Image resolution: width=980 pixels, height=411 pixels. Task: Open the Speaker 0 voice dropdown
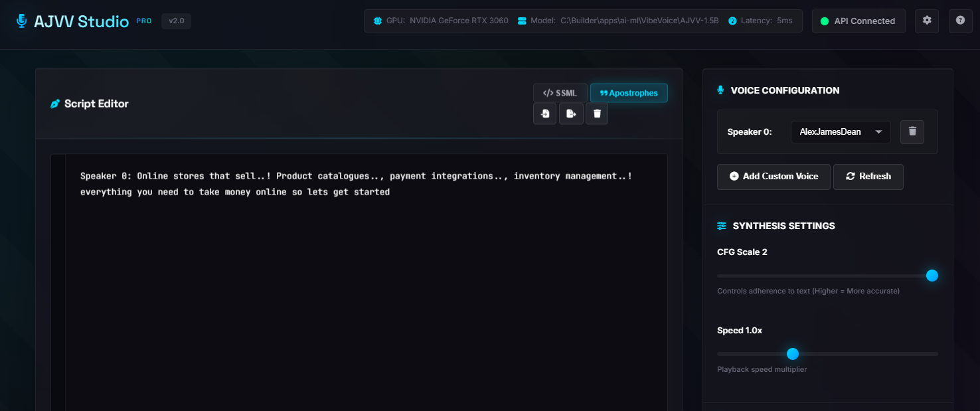(x=840, y=131)
